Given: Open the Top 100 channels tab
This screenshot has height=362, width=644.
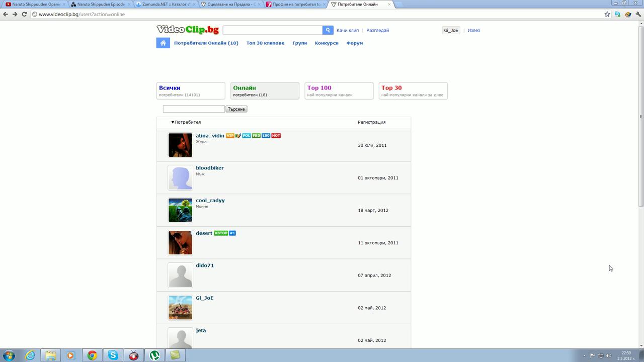Looking at the screenshot, I should 339,91.
